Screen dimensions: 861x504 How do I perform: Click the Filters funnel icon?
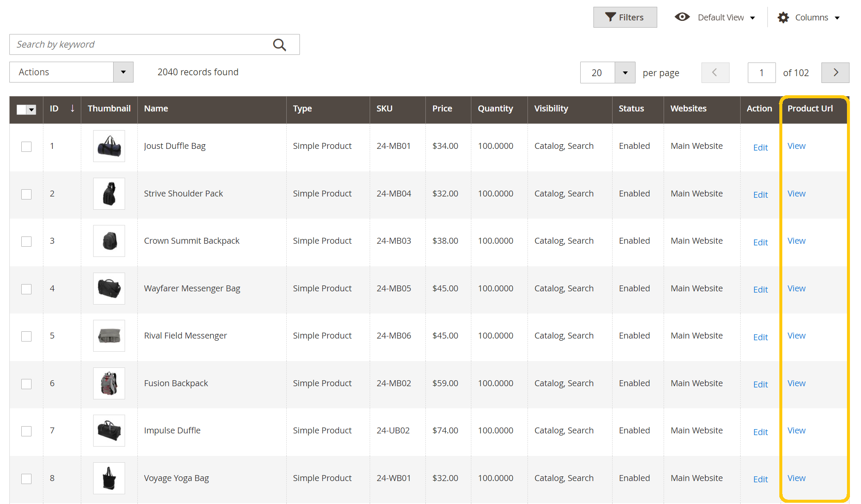click(610, 17)
